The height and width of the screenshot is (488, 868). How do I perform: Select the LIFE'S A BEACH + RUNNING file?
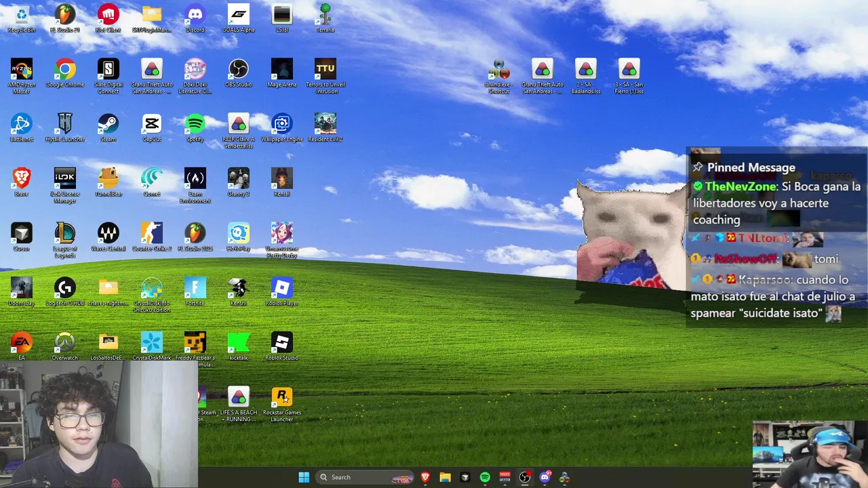(x=239, y=404)
